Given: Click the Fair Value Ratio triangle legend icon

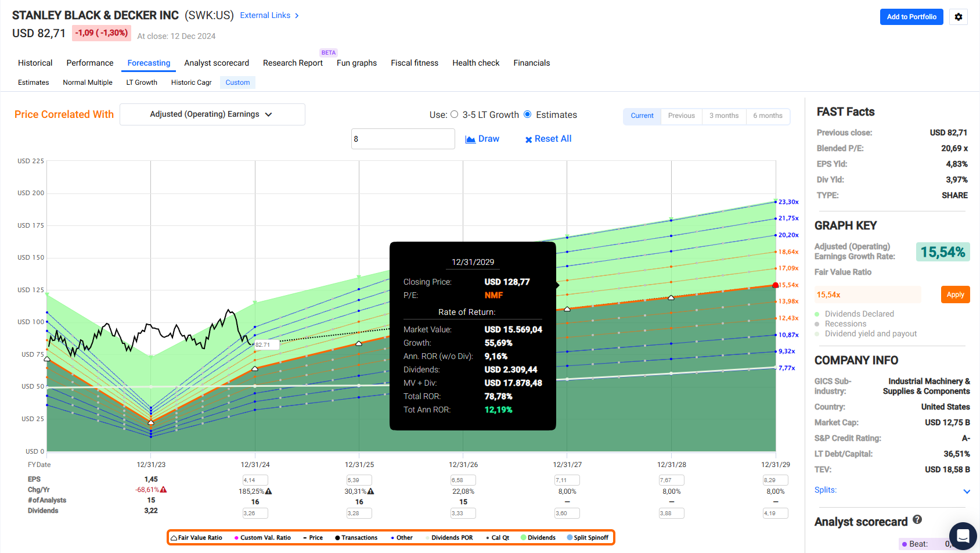Looking at the screenshot, I should pyautogui.click(x=174, y=538).
